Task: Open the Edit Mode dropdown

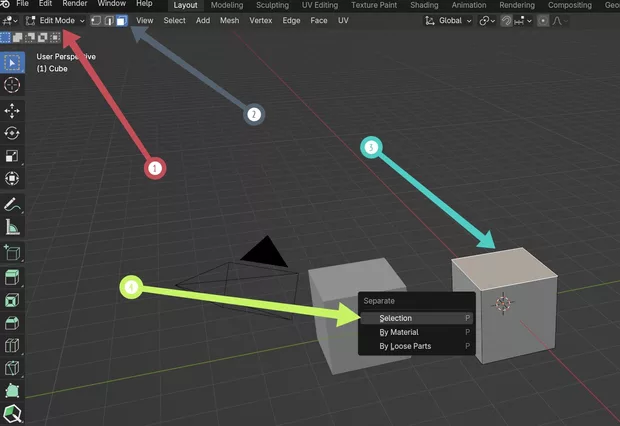Action: coord(55,20)
